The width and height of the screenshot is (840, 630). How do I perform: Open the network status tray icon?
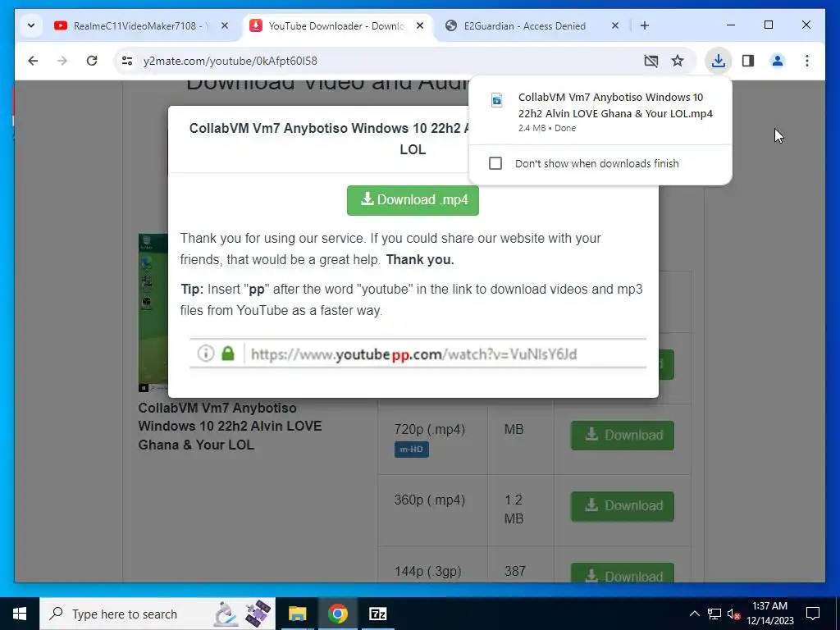pos(714,614)
